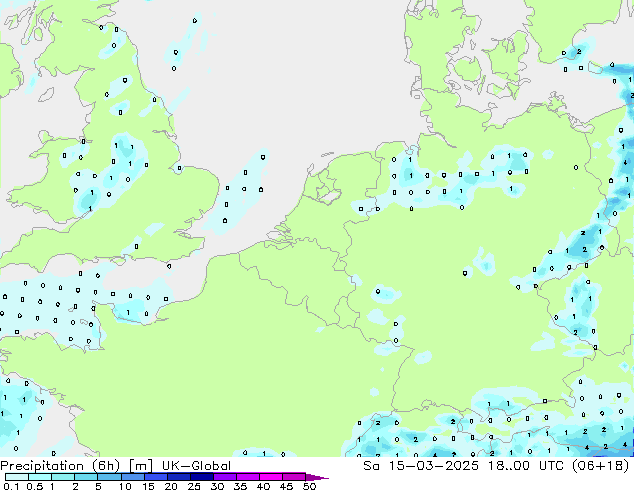Click the 35–40 legend color swatch
The image size is (634, 490).
pyautogui.click(x=248, y=477)
